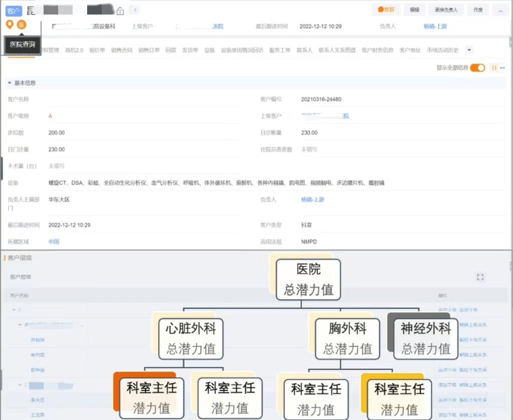The height and width of the screenshot is (420, 513).
Task: Click the fullscreen icon in 客户层级 panel
Action: point(480,277)
